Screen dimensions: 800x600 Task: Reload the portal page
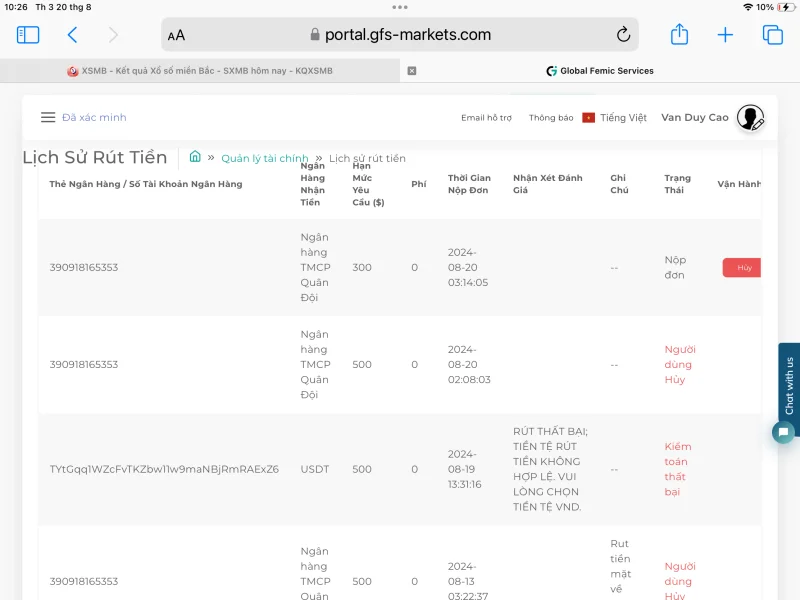pyautogui.click(x=624, y=35)
